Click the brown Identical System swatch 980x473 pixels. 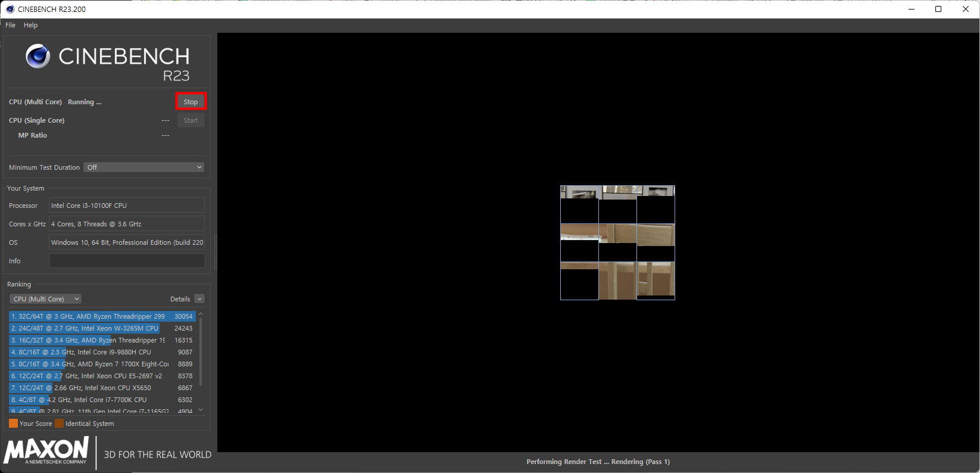(59, 424)
